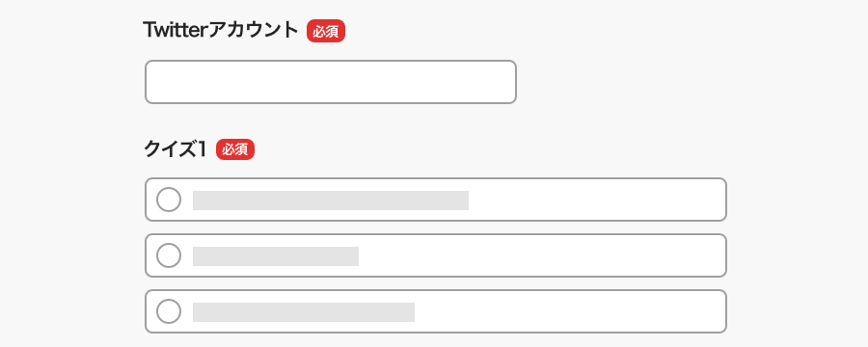Click empty white area of the second quiz option box

pos(542,255)
